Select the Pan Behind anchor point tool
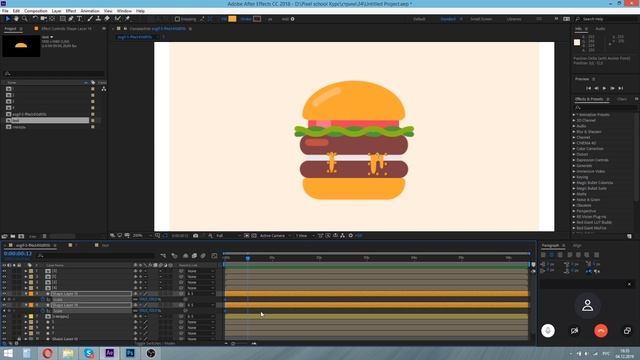The height and width of the screenshot is (360, 640). click(52, 19)
